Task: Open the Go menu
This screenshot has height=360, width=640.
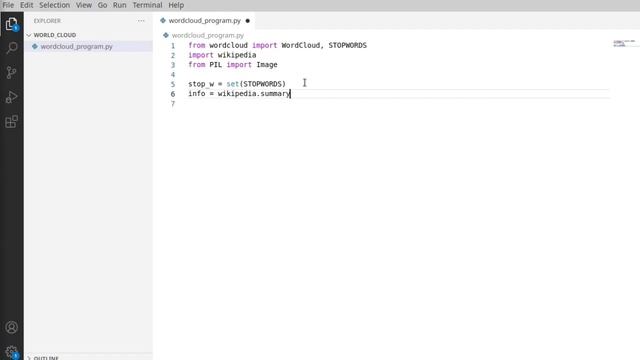Action: (102, 5)
